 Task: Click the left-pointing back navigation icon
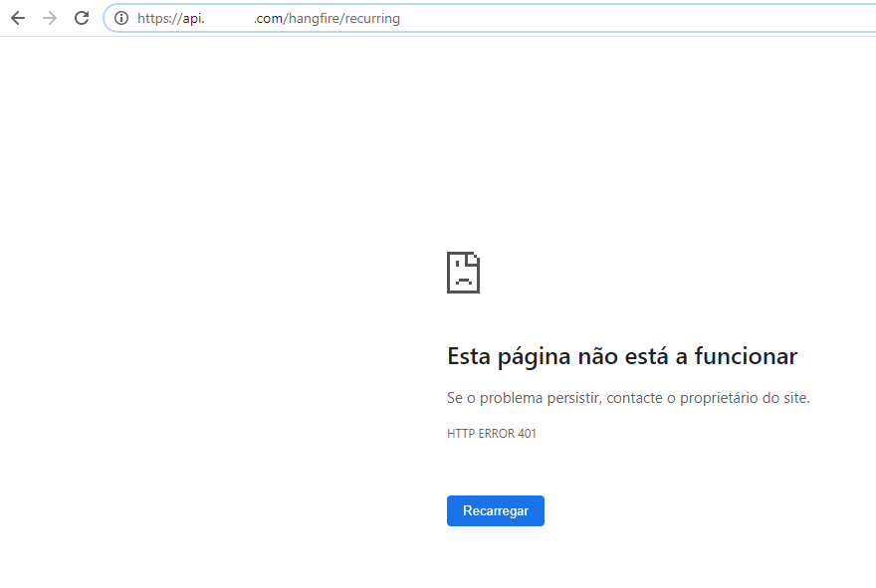tap(17, 17)
